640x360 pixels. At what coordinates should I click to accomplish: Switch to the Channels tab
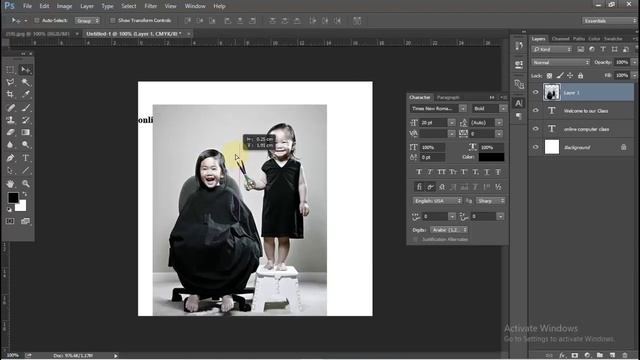point(560,39)
